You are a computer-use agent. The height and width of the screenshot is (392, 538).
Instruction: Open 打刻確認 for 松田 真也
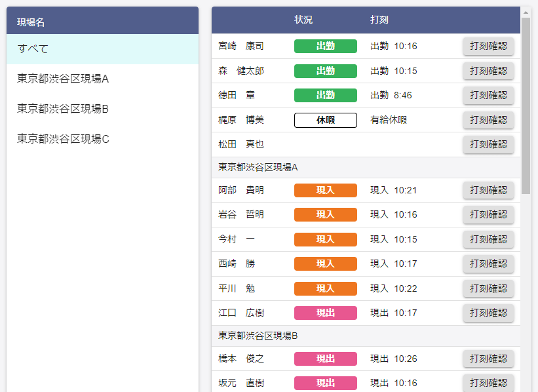click(488, 144)
